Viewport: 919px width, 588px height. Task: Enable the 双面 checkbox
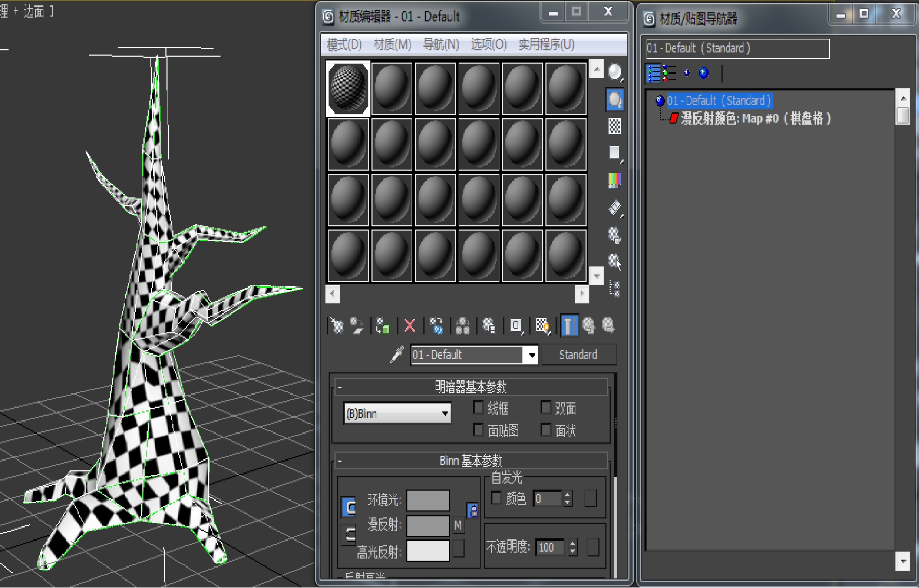tap(546, 408)
